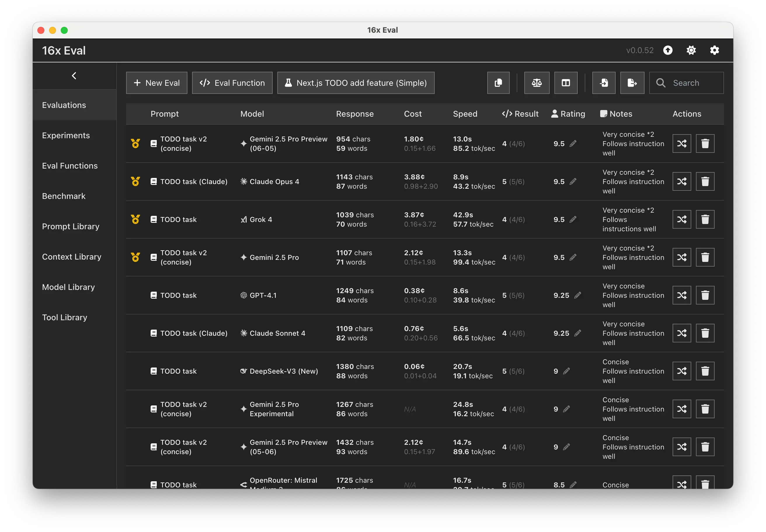Click the Prompt column header
Image resolution: width=766 pixels, height=532 pixels.
pyautogui.click(x=164, y=114)
